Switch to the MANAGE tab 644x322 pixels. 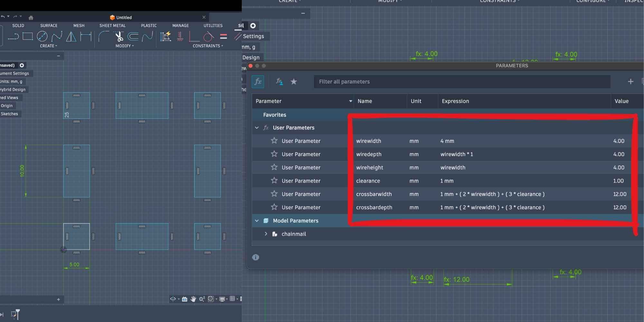pyautogui.click(x=181, y=25)
